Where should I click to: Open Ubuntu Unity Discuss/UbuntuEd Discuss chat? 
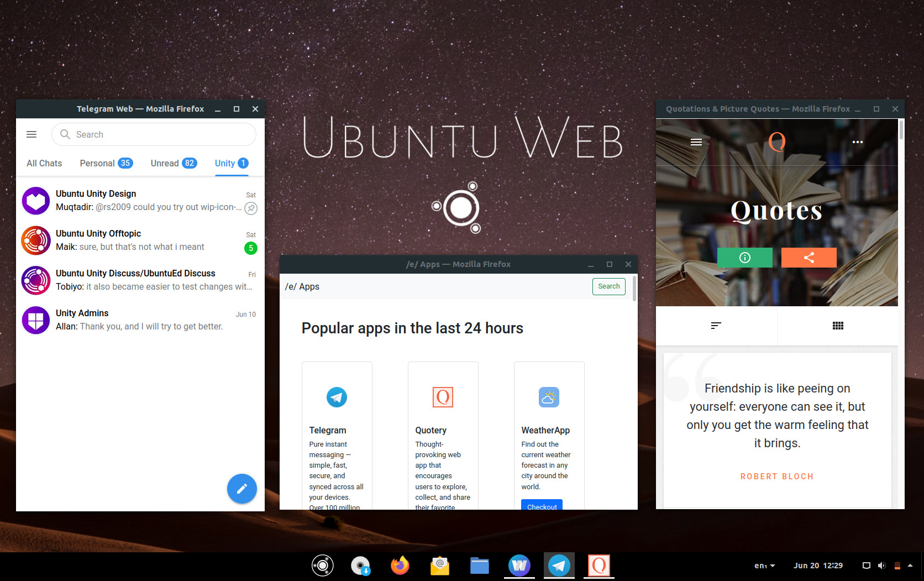140,280
